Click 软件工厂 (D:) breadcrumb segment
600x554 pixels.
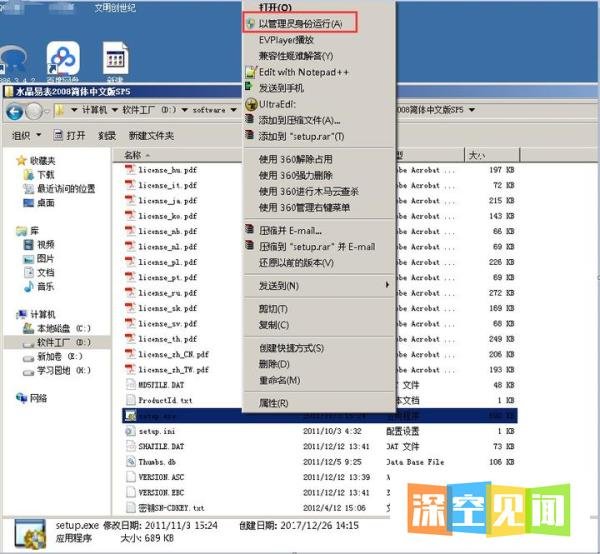click(149, 110)
